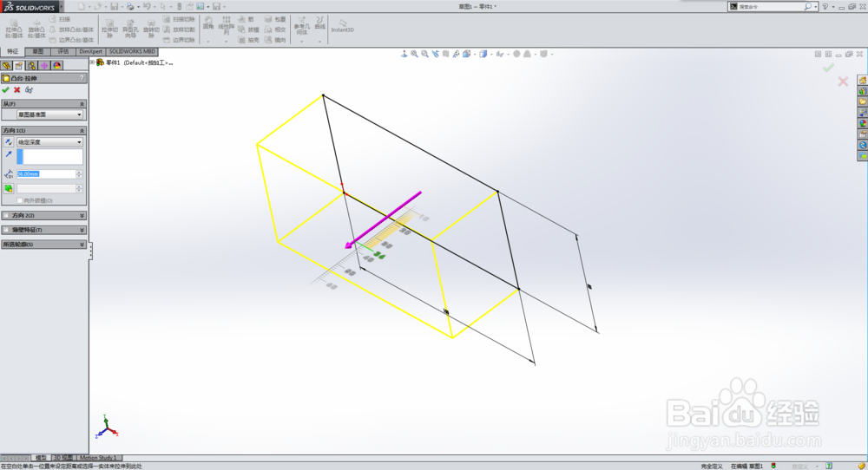The image size is (868, 470).
Task: Click the extruded boss/base (拉伸凸台/基体) button
Action: pos(14,29)
